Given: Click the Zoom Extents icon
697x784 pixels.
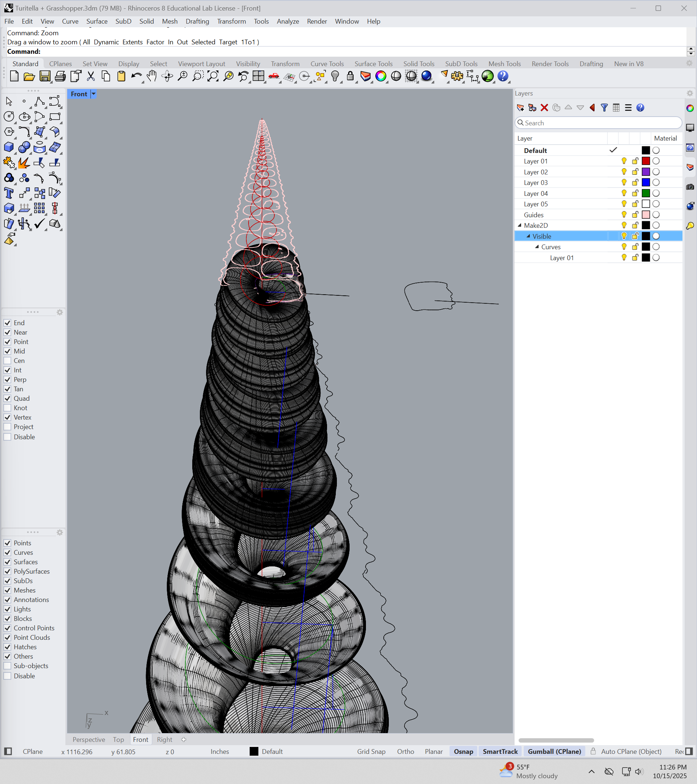Looking at the screenshot, I should [213, 76].
